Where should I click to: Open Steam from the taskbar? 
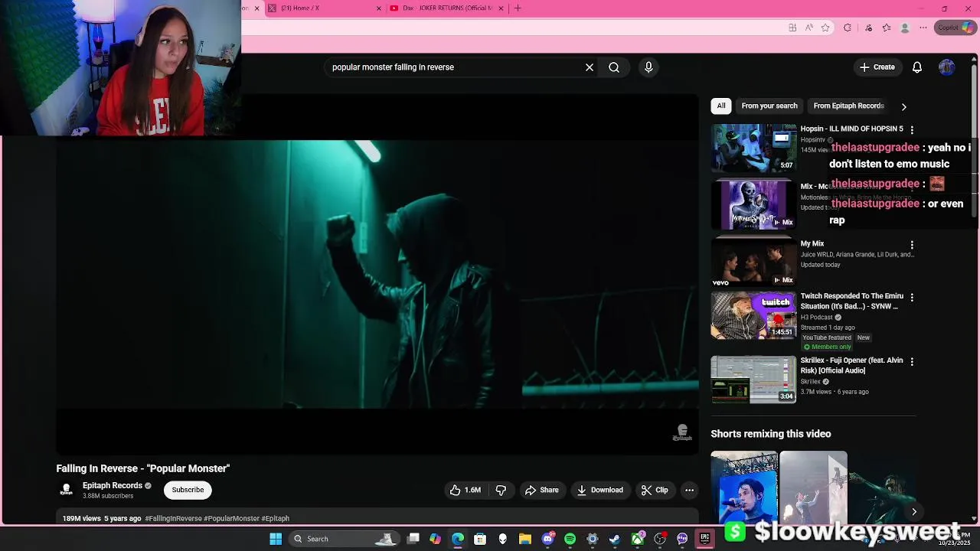click(614, 539)
